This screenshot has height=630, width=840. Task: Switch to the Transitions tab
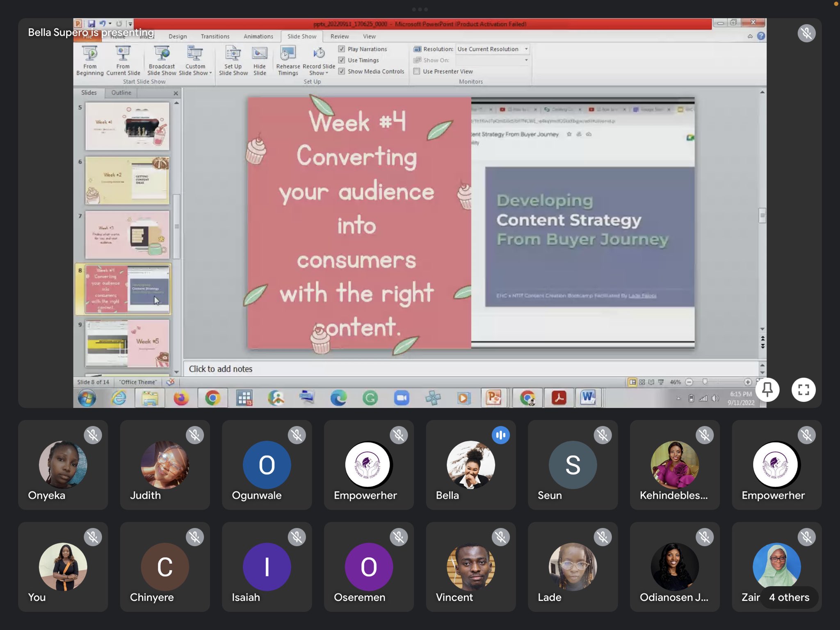[215, 36]
